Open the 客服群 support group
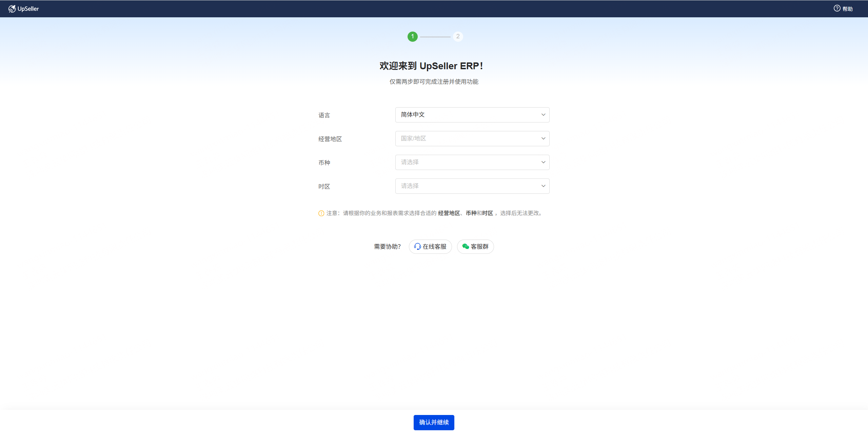The width and height of the screenshot is (868, 435). (475, 246)
